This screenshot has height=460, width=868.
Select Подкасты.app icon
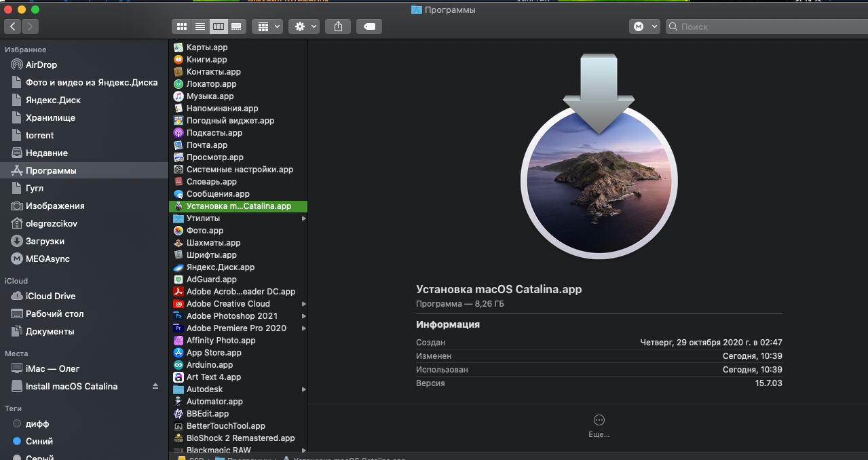178,133
